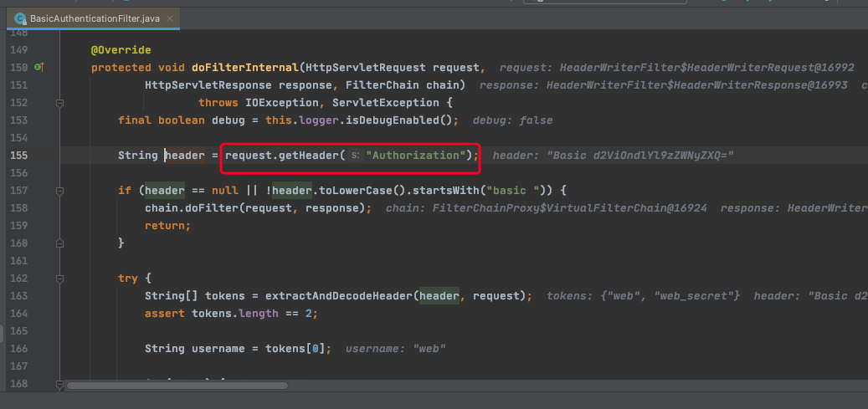Click the inline debug value for header
Screen dimensions: 868x409
pyautogui.click(x=613, y=156)
